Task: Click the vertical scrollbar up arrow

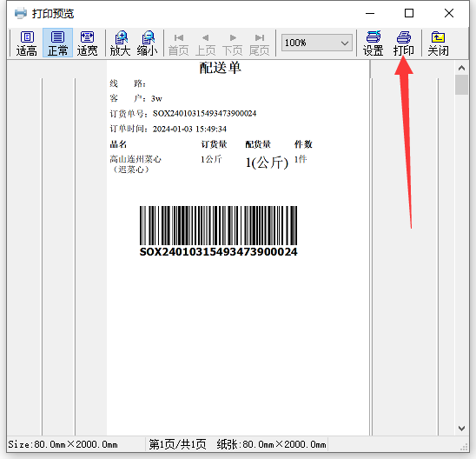Action: pyautogui.click(x=461, y=68)
